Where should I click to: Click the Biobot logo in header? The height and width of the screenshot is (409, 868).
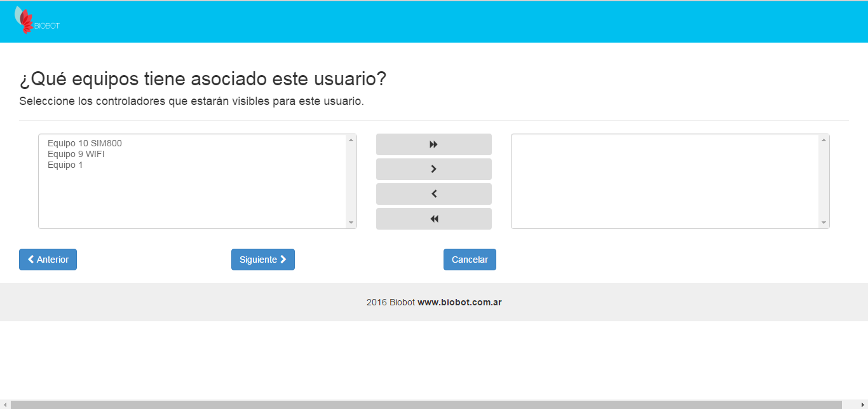[x=36, y=21]
